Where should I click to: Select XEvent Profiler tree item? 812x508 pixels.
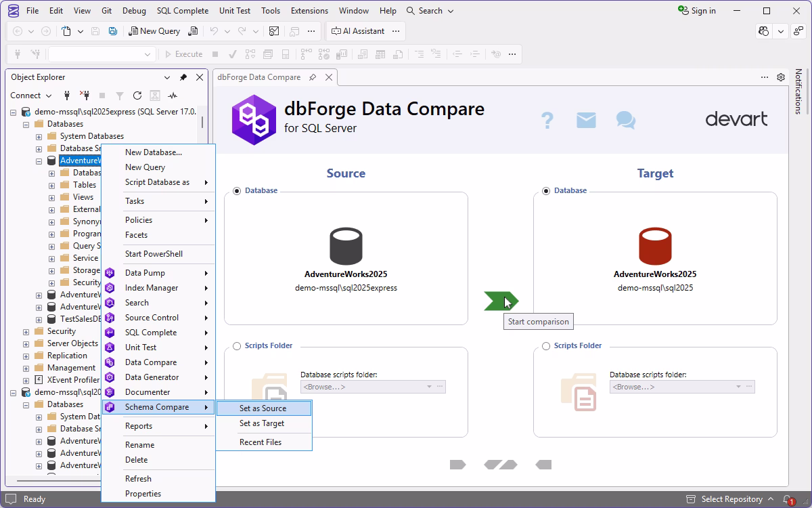click(x=73, y=380)
